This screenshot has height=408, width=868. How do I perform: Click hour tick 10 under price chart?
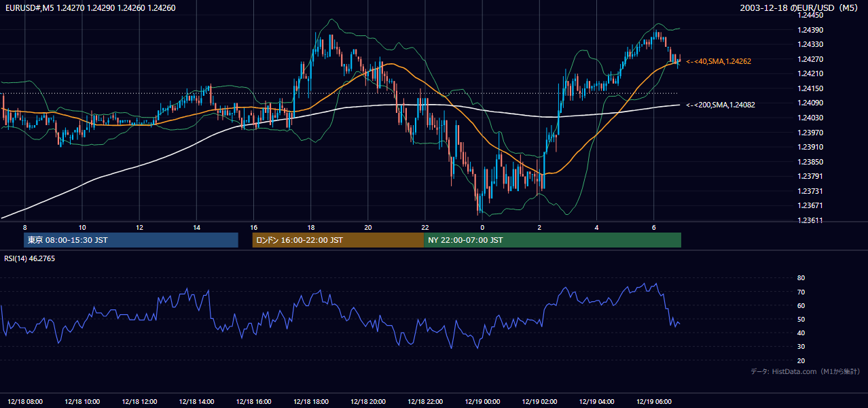pyautogui.click(x=82, y=227)
